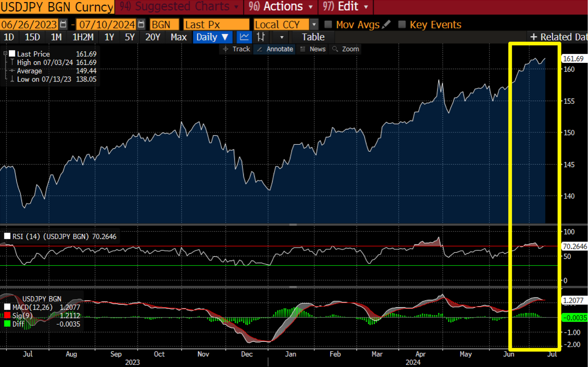Enable the Key Events checkbox

coord(402,25)
